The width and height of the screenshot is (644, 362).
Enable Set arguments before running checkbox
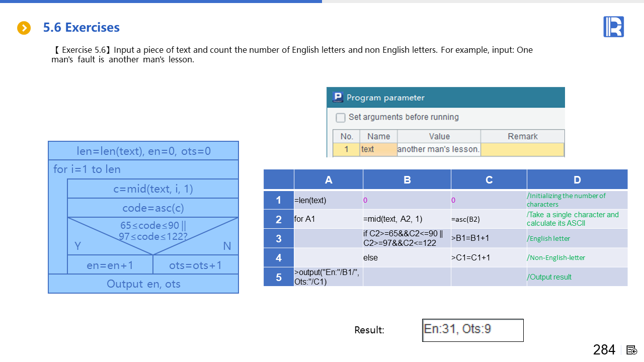pos(341,117)
